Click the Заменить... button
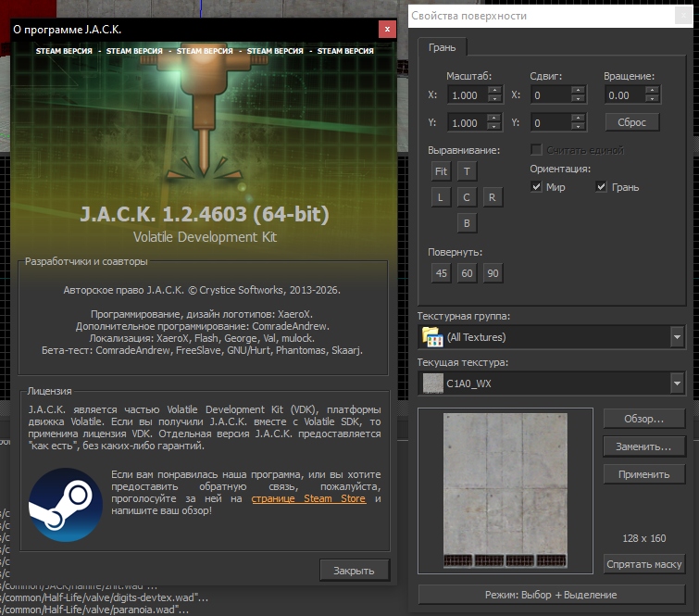 pos(643,446)
